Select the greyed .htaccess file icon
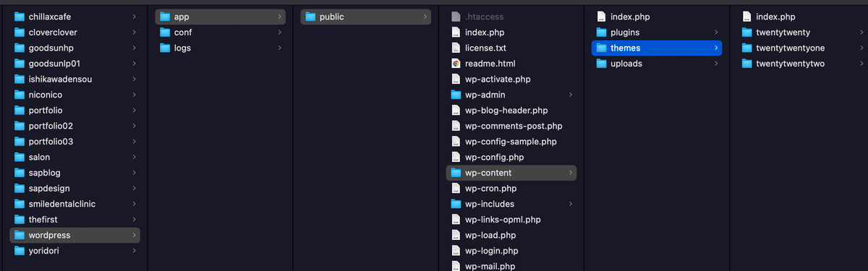Screen dimensions: 868x271 456,17
